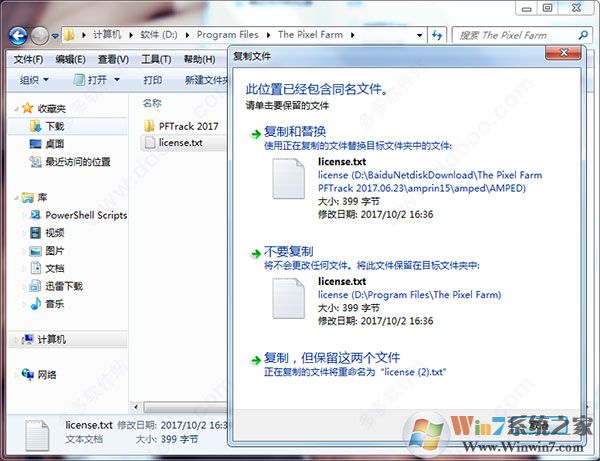Screen dimensions: 600x461
Task: Click the destination license.txt file thumbnail
Action: tap(288, 298)
